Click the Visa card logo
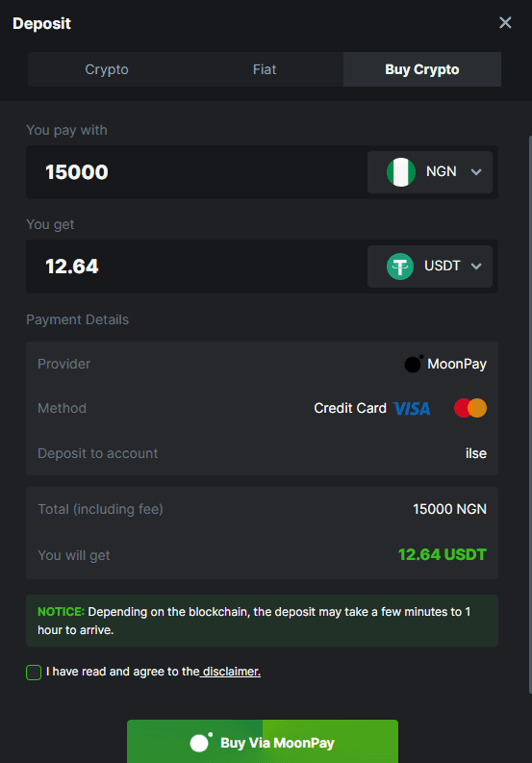The image size is (532, 763). [412, 408]
